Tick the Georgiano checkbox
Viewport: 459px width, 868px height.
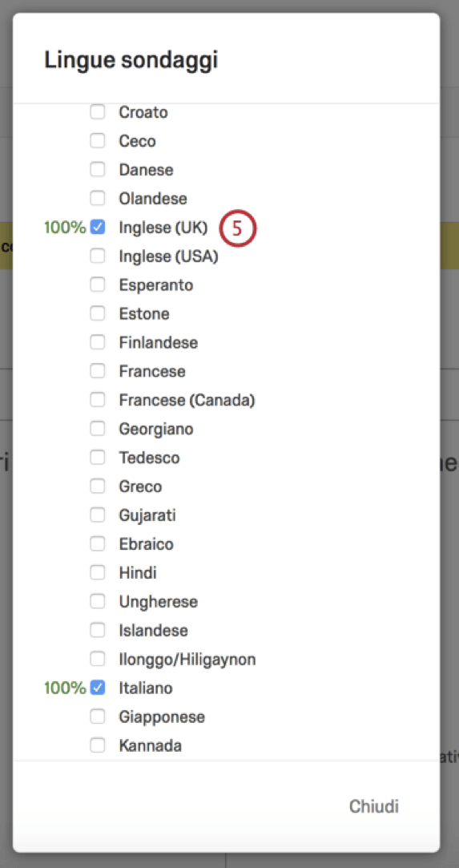pos(98,429)
